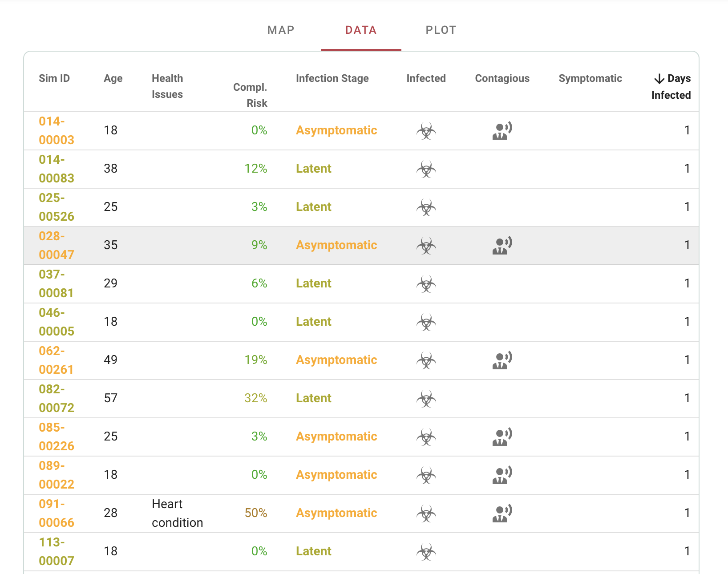
Task: Sort table by Compl. Risk column
Action: (x=251, y=95)
